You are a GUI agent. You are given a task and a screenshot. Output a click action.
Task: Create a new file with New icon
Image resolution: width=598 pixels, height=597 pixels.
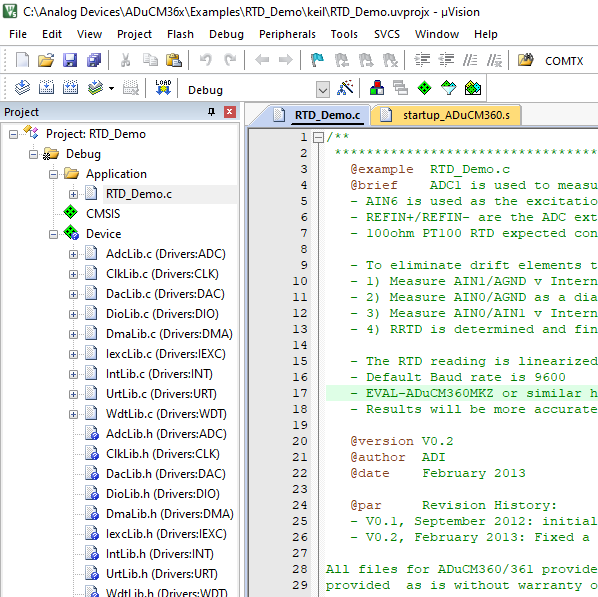(22, 60)
